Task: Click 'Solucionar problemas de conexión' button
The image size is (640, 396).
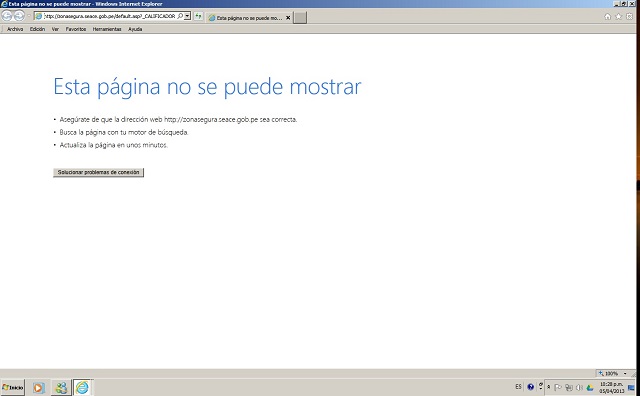Action: (x=98, y=172)
